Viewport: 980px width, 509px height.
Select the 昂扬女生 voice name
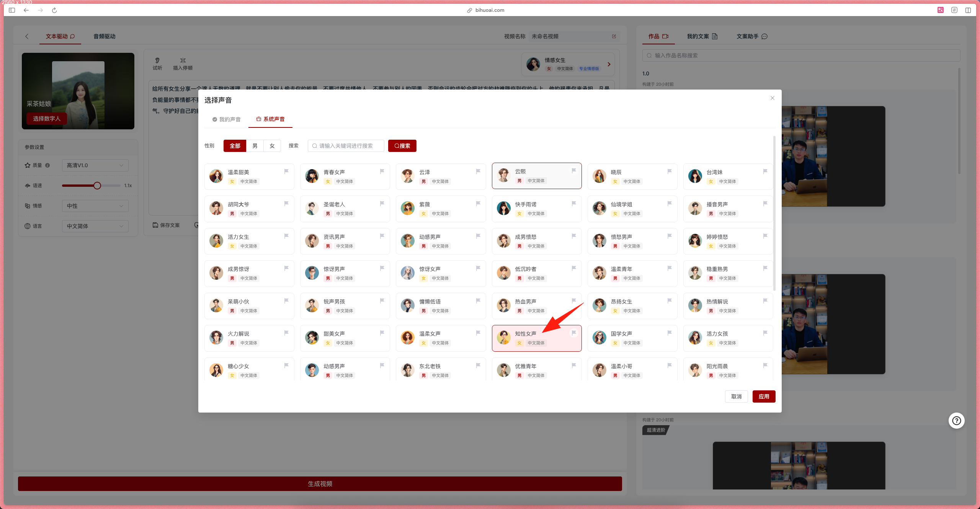click(x=621, y=302)
